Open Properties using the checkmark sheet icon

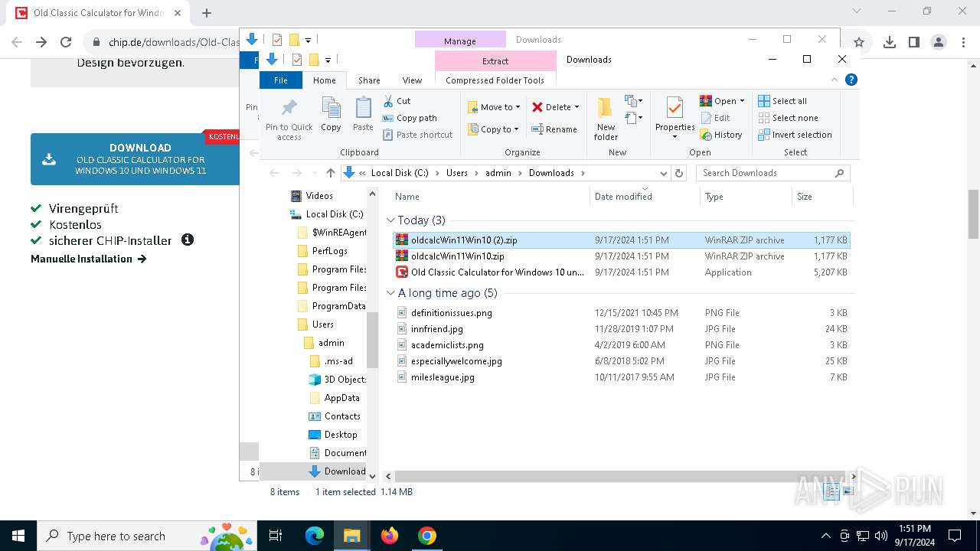click(x=675, y=118)
